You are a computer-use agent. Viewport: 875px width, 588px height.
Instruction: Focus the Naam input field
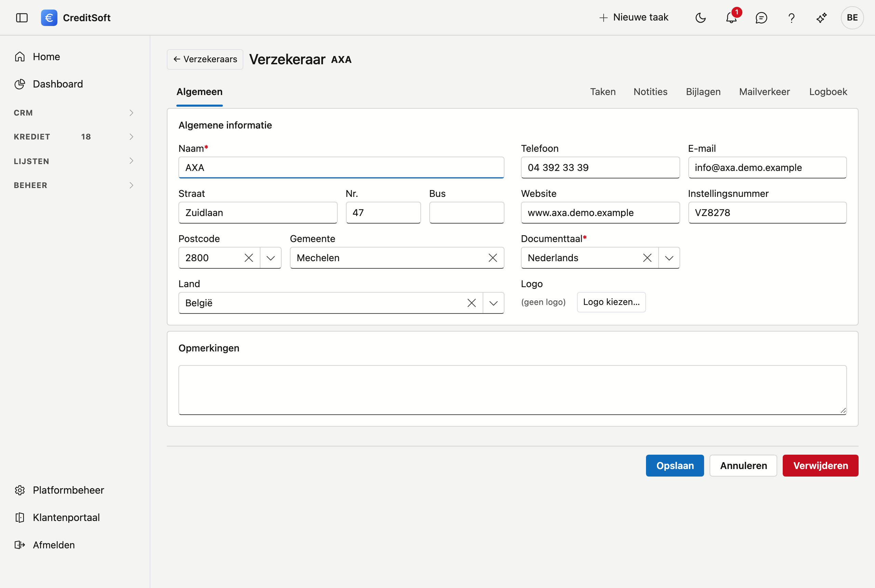(341, 168)
